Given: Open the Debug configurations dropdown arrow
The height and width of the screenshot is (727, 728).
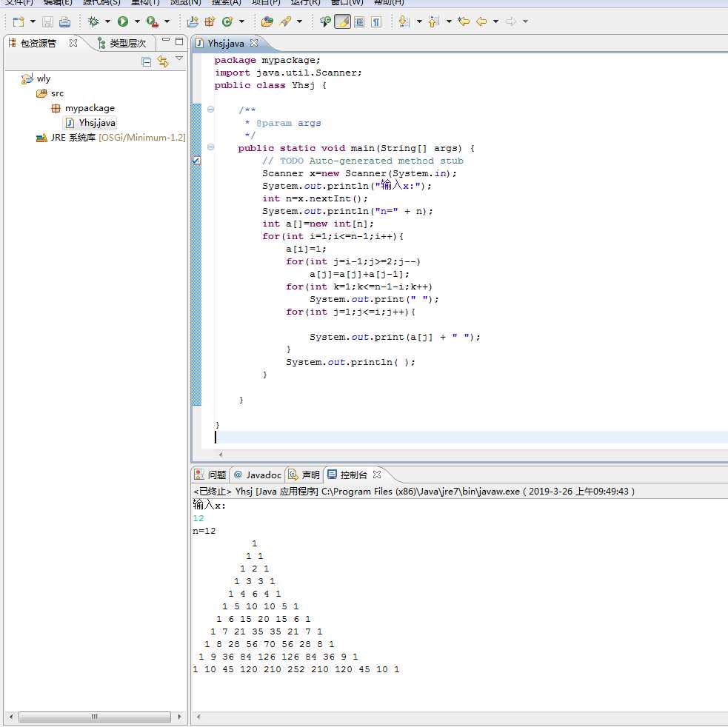Looking at the screenshot, I should tap(107, 21).
